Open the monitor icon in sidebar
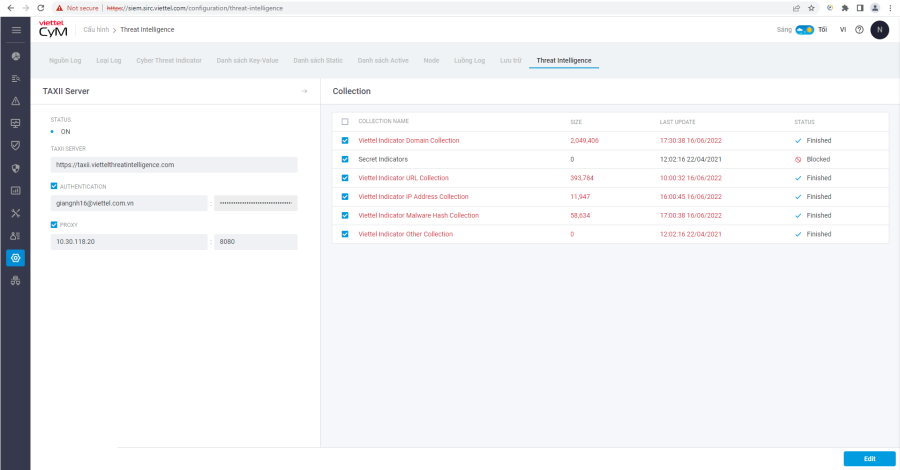The image size is (900, 470). click(x=15, y=123)
